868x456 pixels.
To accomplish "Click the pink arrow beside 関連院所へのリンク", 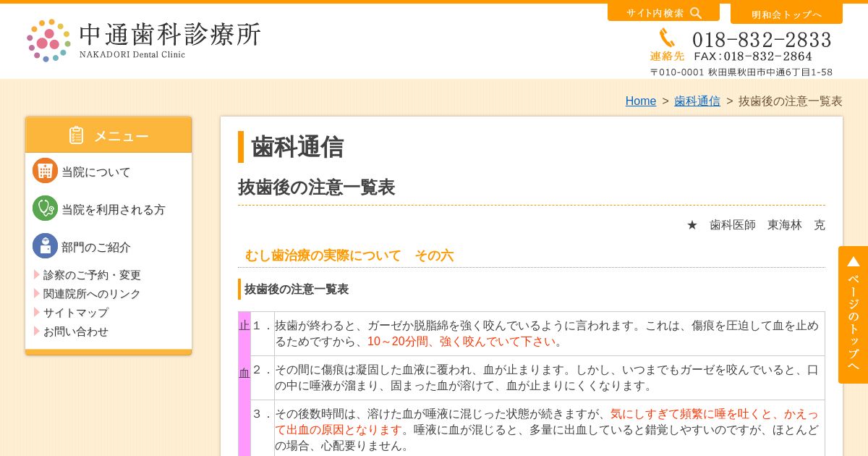I will 37,293.
